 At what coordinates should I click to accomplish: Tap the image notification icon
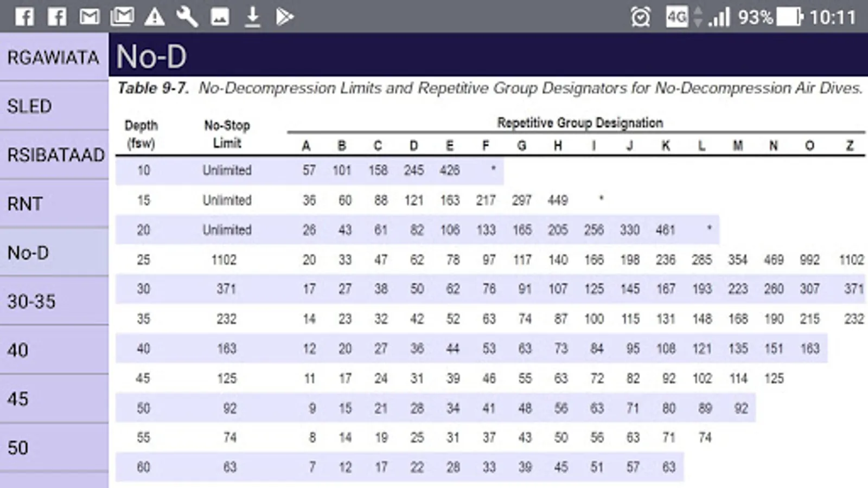[x=220, y=17]
